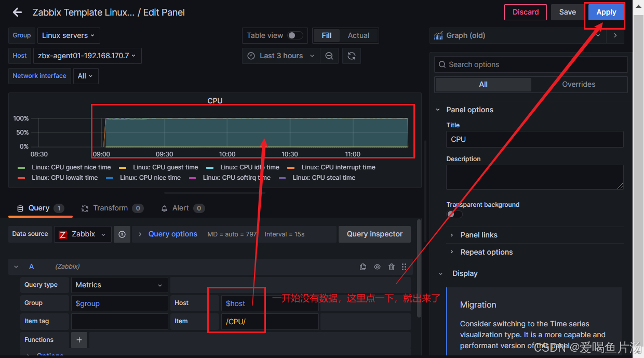This screenshot has height=358, width=644.
Task: Collapse the options pane with the right chevron
Action: 615,35
